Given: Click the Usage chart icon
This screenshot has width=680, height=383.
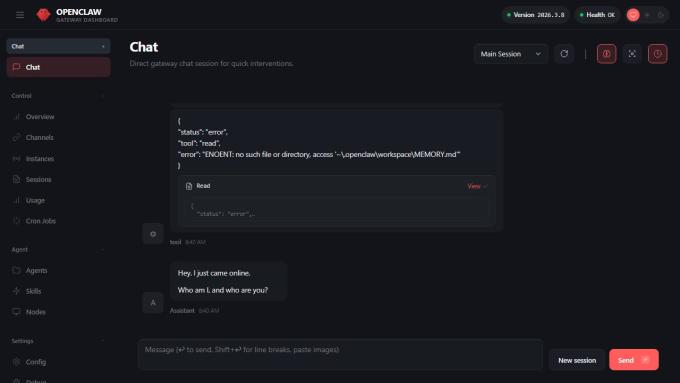Looking at the screenshot, I should tap(16, 200).
